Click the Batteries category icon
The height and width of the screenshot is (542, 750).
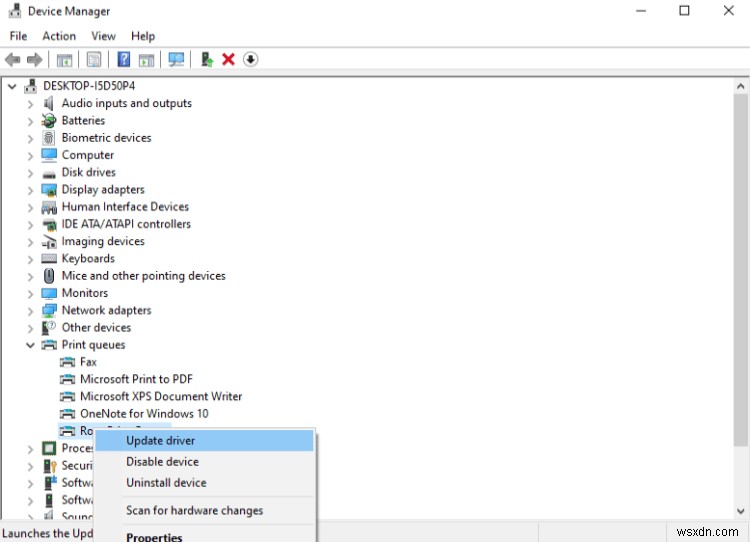coord(49,121)
